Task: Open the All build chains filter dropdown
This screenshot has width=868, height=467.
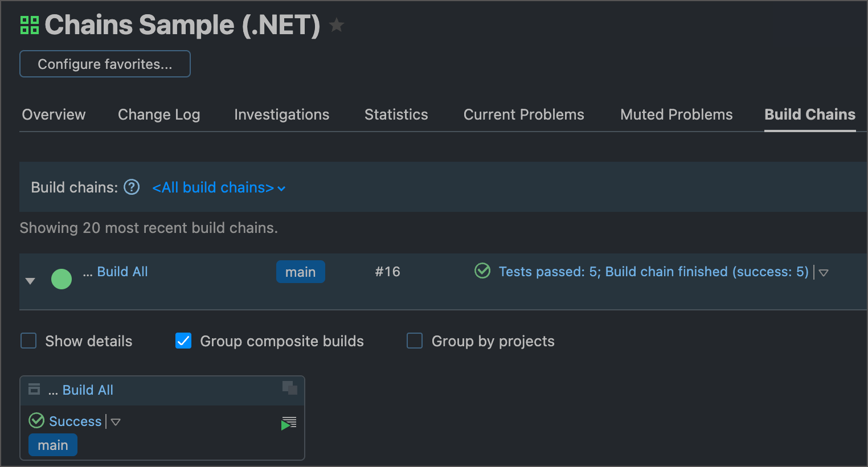Action: pos(218,187)
